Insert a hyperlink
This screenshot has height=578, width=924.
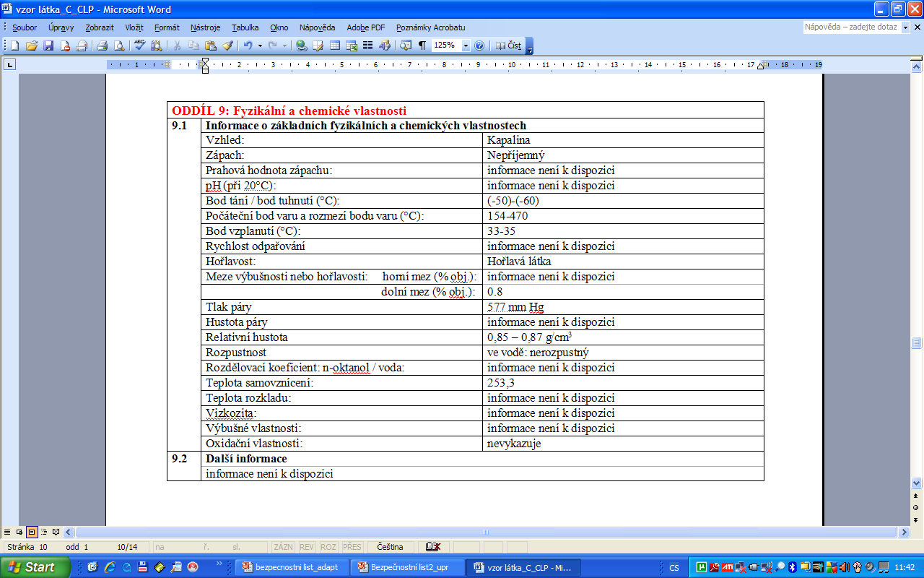(x=302, y=46)
